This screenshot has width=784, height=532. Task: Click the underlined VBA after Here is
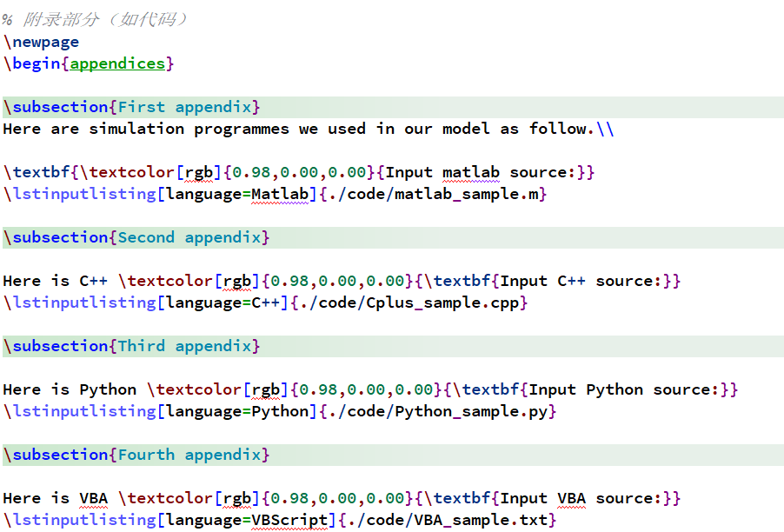(x=93, y=498)
